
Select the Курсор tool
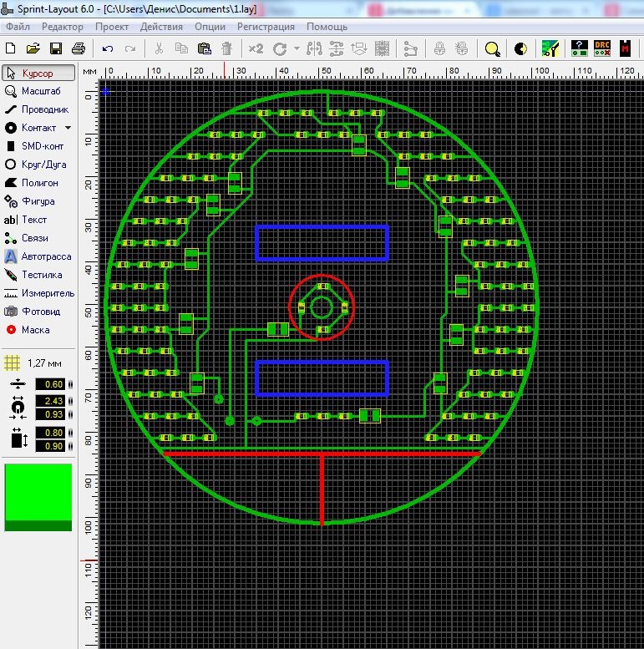(38, 73)
